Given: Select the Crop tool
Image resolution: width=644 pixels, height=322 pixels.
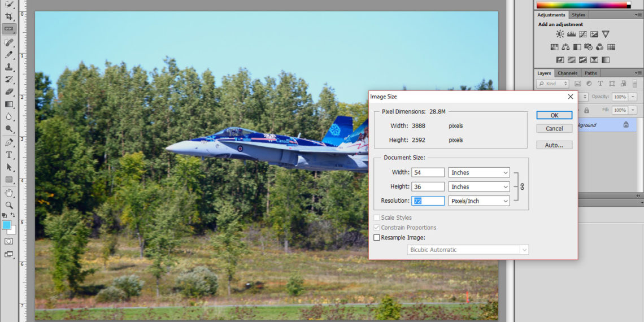Looking at the screenshot, I should click(x=8, y=16).
